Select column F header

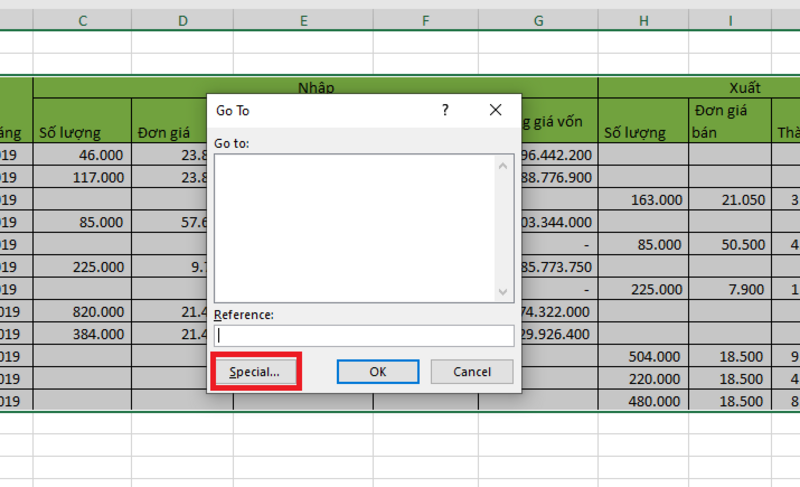(x=425, y=20)
